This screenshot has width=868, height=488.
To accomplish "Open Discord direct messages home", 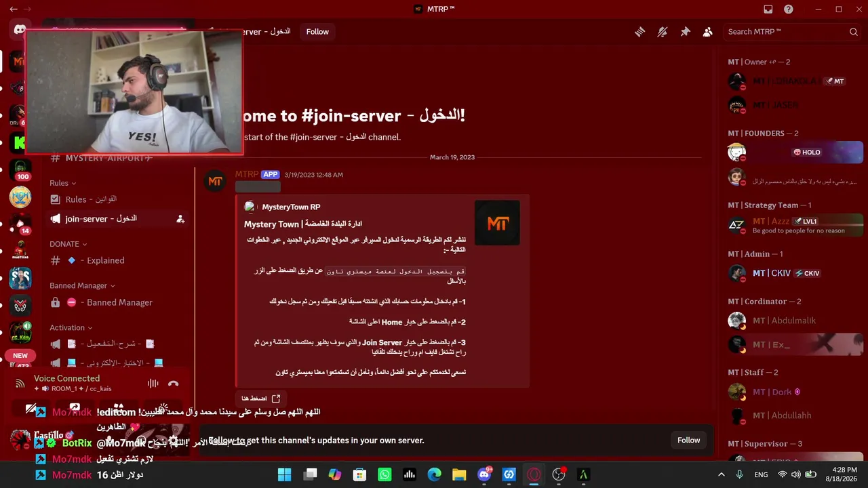I will tap(20, 30).
